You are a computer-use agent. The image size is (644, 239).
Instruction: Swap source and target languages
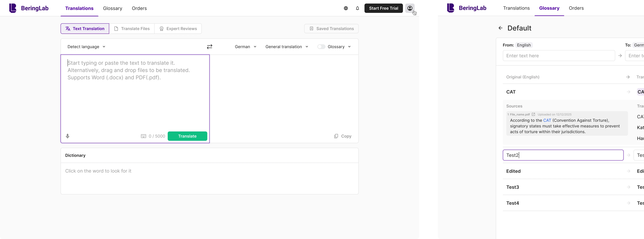point(210,47)
